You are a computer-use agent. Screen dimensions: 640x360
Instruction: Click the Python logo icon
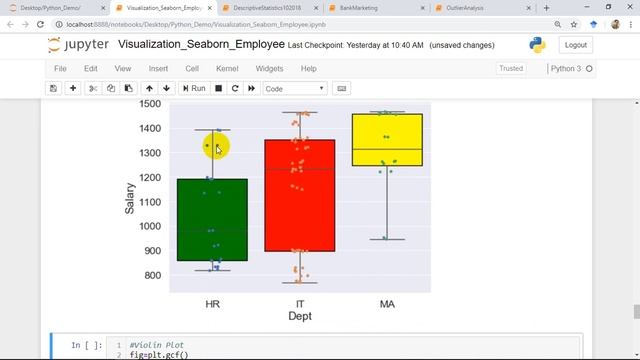[x=538, y=45]
